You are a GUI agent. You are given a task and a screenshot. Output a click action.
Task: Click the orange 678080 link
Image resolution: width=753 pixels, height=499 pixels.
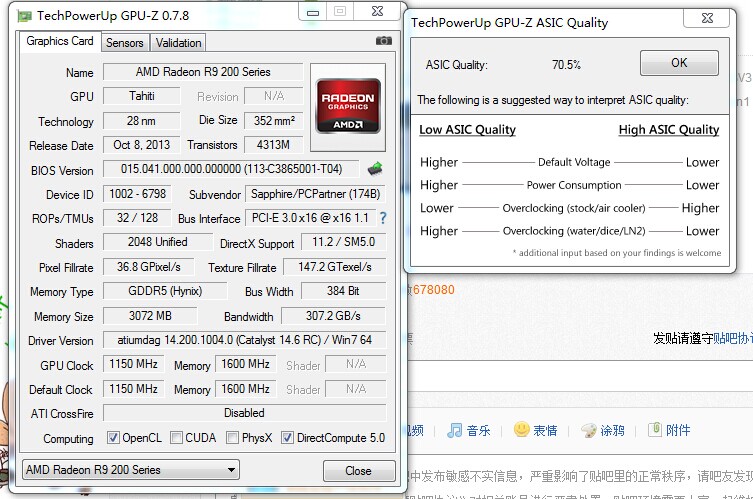[x=434, y=290]
